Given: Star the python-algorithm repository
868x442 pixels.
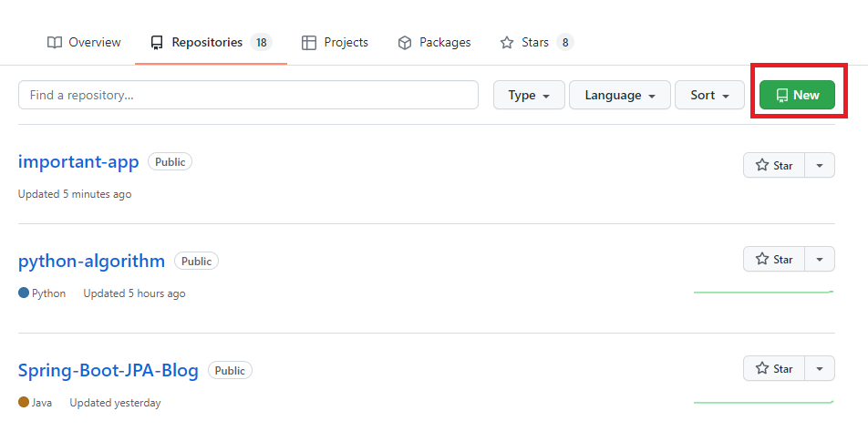Looking at the screenshot, I should [x=774, y=259].
